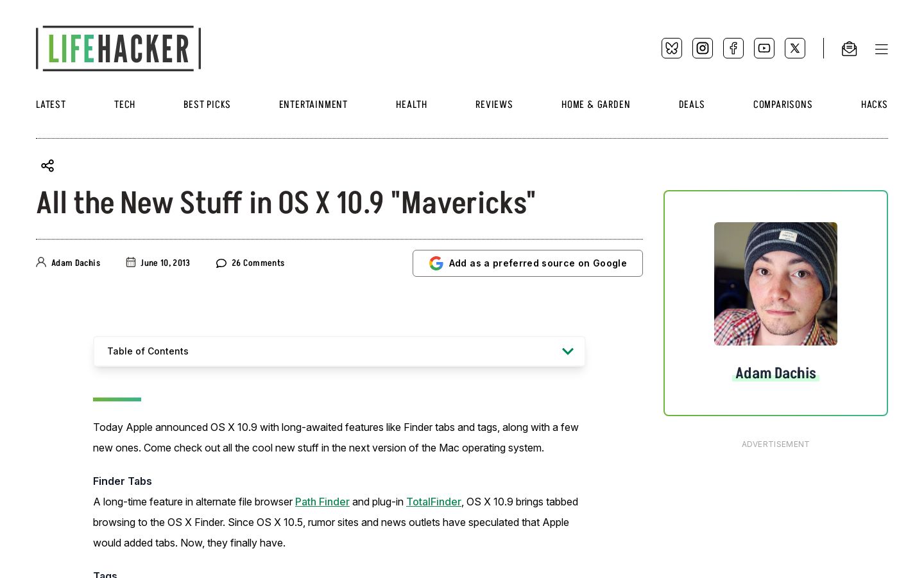Open the TotalFinder link

434,502
